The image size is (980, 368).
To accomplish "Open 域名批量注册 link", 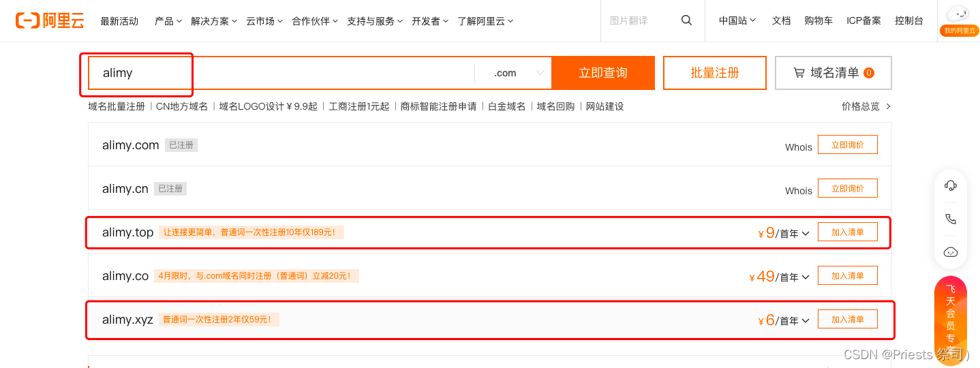I will pos(117,106).
